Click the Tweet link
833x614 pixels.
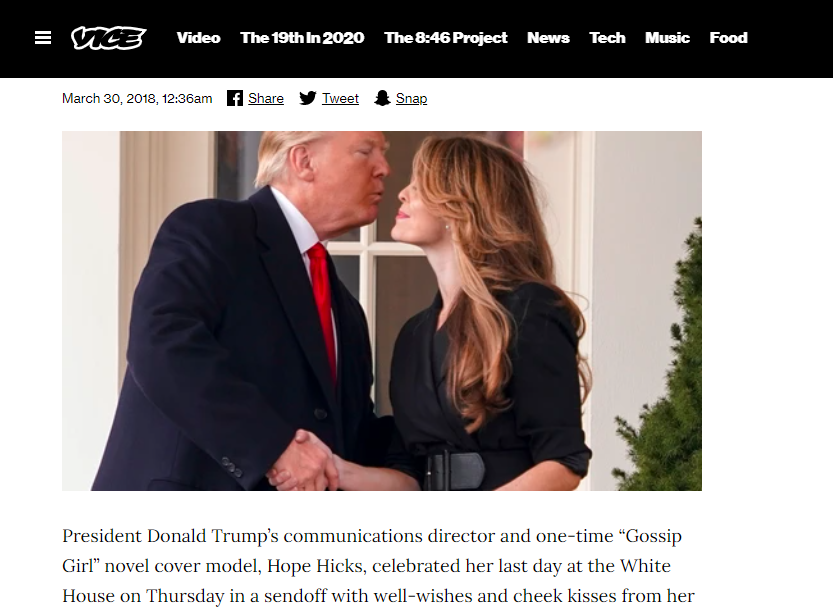click(340, 99)
